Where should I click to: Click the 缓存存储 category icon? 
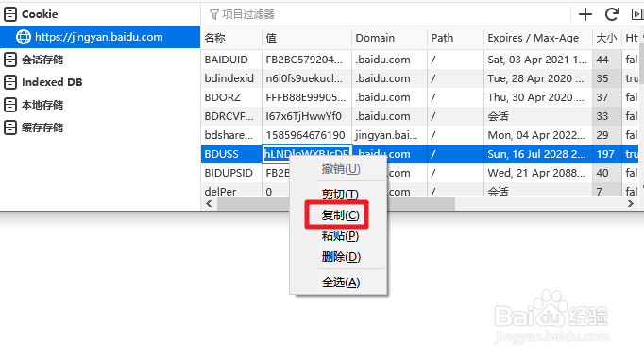[10, 128]
